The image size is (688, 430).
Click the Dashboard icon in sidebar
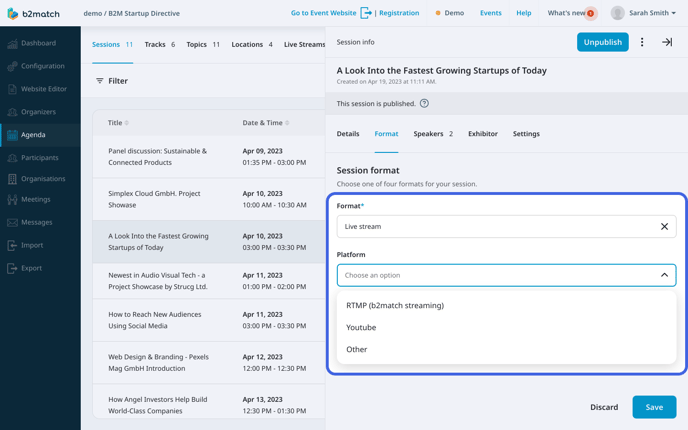pyautogui.click(x=12, y=43)
